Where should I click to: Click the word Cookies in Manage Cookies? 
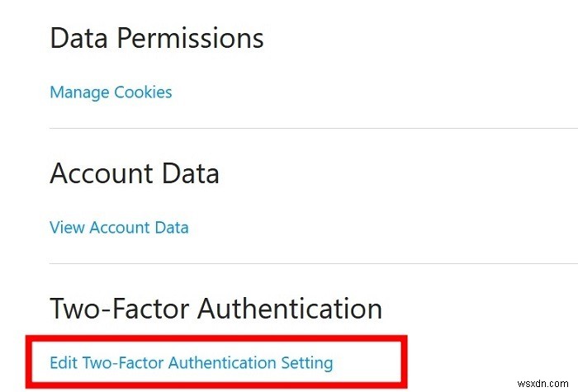142,92
